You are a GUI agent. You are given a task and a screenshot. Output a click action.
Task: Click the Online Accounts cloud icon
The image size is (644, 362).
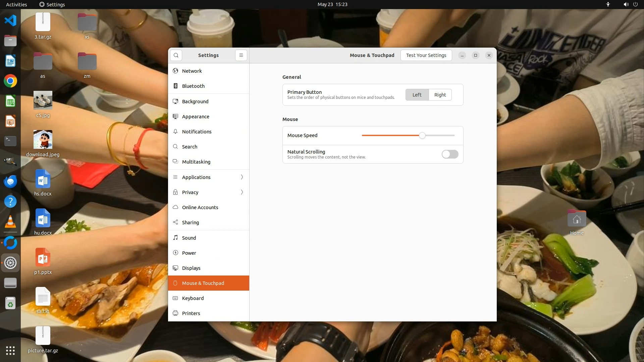175,207
